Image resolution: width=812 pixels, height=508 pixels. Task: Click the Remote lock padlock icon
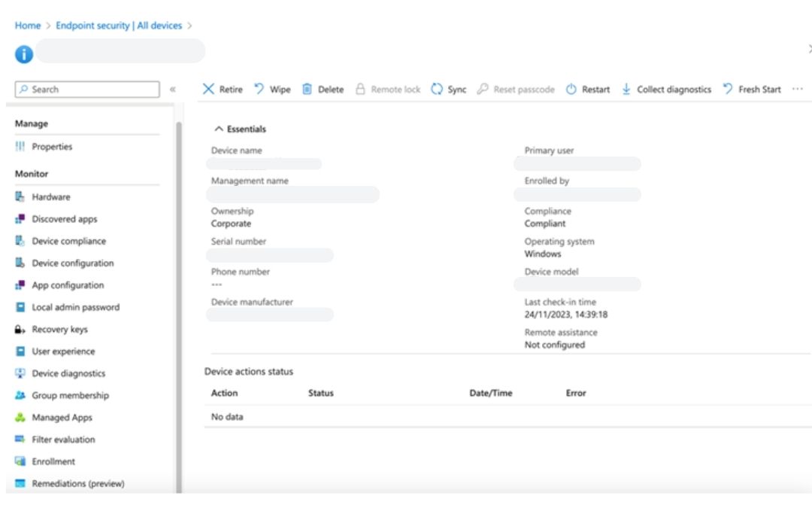tap(360, 89)
